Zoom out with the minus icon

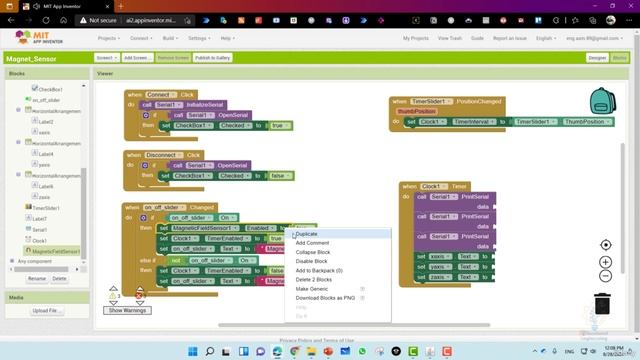[606, 276]
